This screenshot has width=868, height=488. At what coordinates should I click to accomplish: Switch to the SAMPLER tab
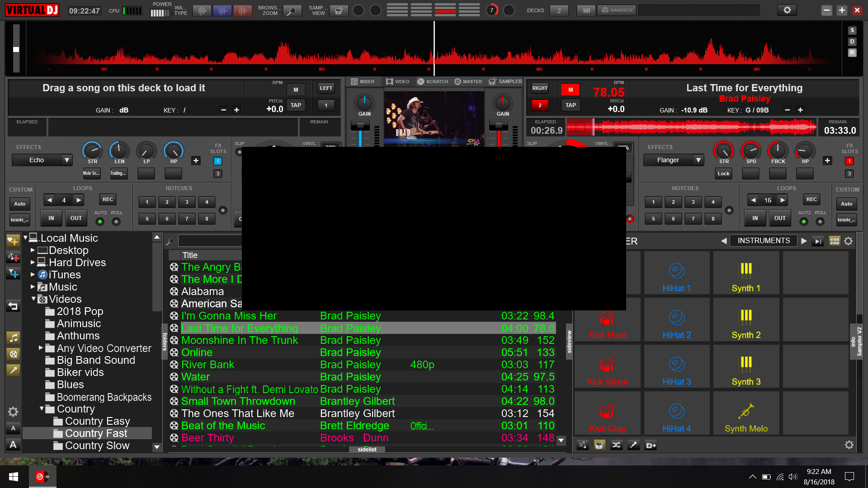[505, 82]
